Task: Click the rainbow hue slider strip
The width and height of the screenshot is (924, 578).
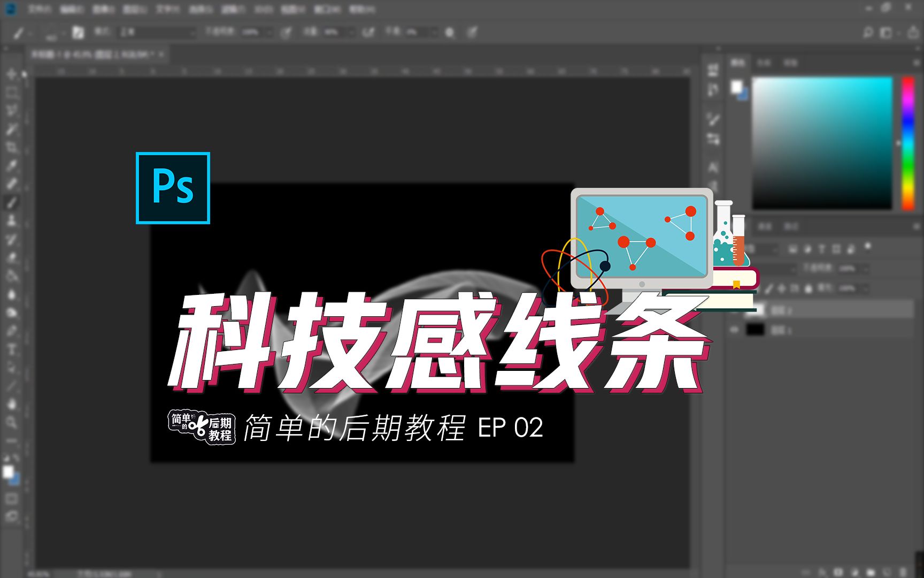Action: click(x=908, y=143)
